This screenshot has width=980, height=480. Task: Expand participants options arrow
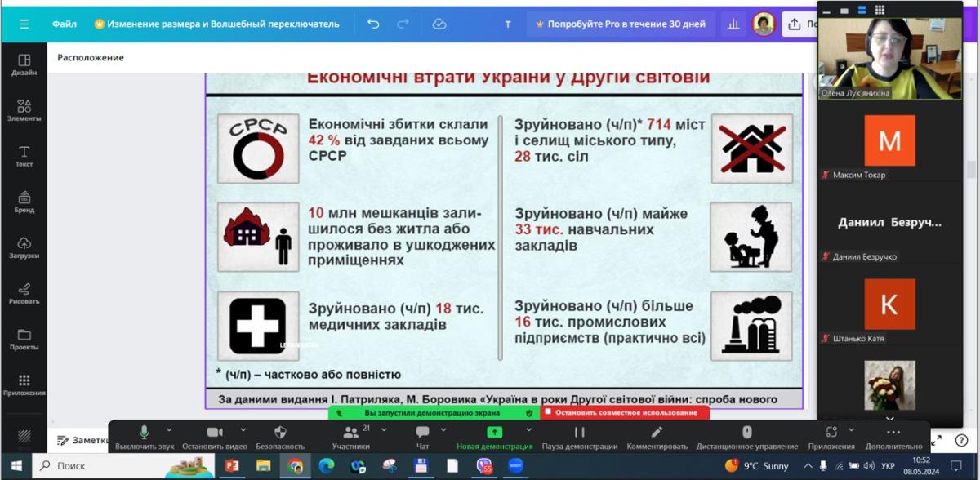point(385,429)
